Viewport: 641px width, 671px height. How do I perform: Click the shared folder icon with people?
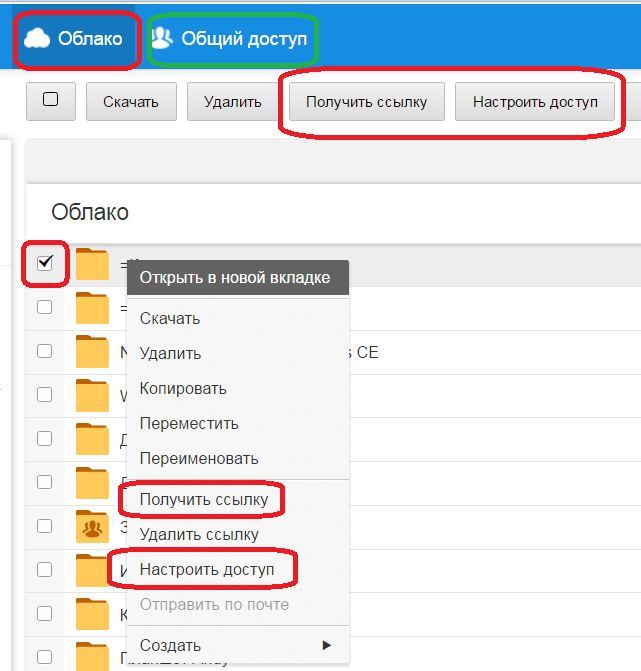point(92,526)
